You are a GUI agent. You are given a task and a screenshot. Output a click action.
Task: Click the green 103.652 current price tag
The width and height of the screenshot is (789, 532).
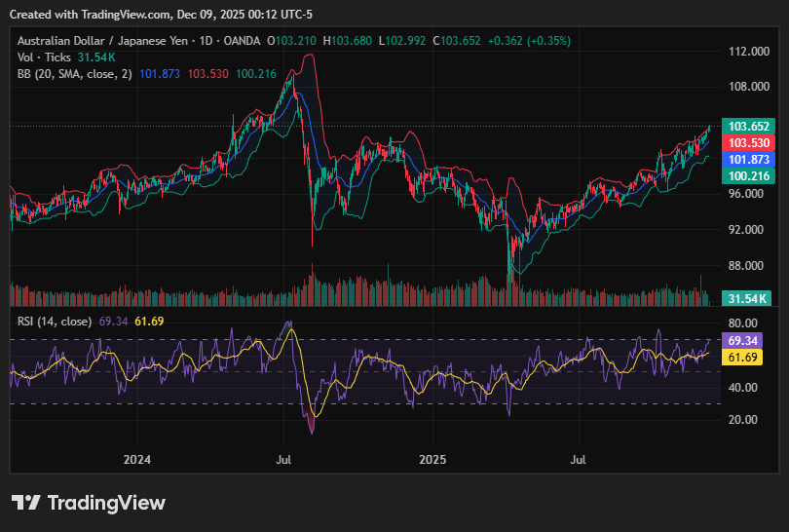(x=749, y=127)
